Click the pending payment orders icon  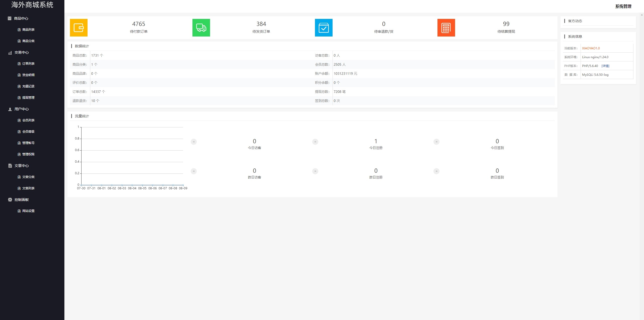(x=79, y=27)
